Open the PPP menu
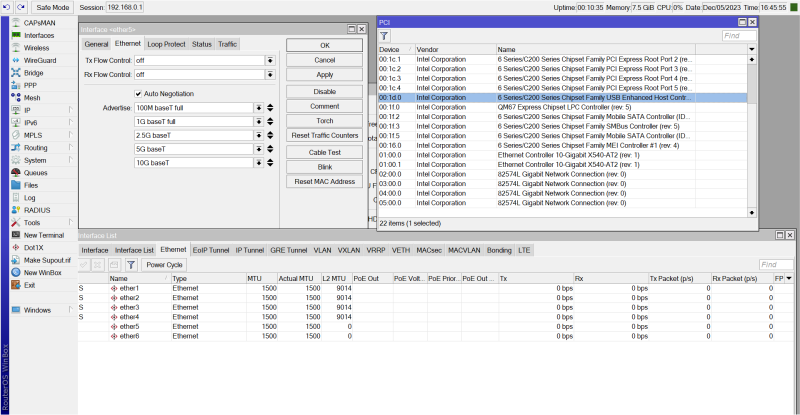The image size is (800, 415). tap(30, 85)
